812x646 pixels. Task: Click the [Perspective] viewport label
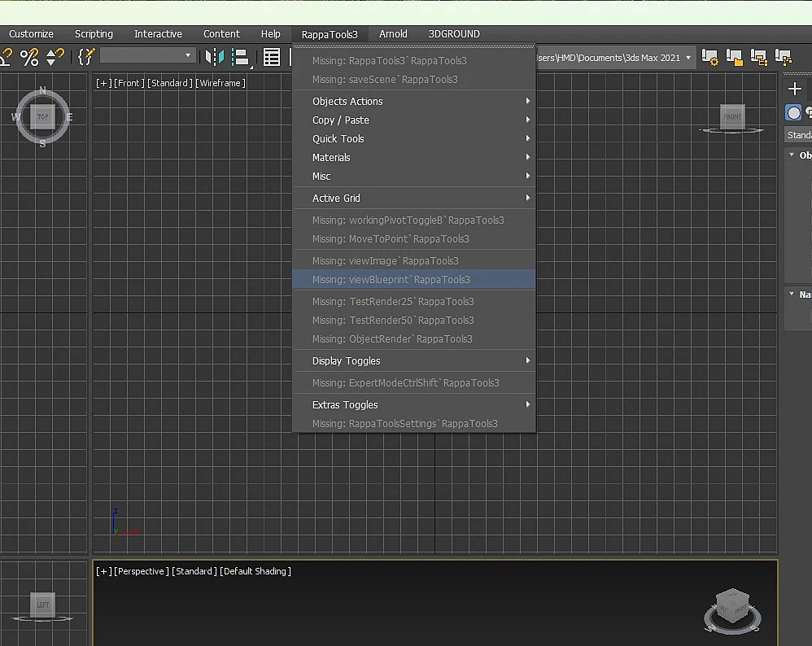pos(142,571)
